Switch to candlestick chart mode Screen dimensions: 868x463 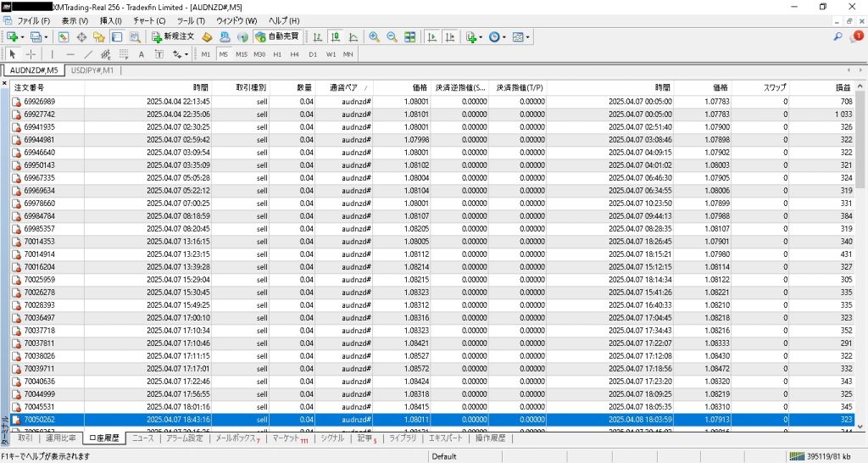[335, 37]
